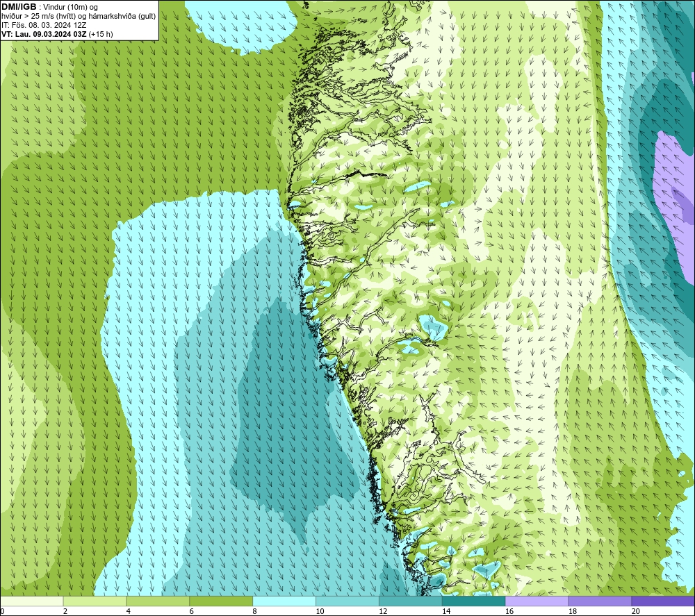Viewport: 695px width, 616px height.
Task: Click the dark green 6–8 m/s legend swatch
Action: [221, 601]
